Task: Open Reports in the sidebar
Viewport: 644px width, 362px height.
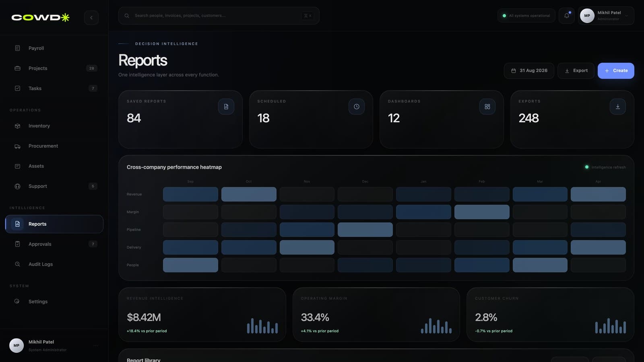Action: (54, 224)
